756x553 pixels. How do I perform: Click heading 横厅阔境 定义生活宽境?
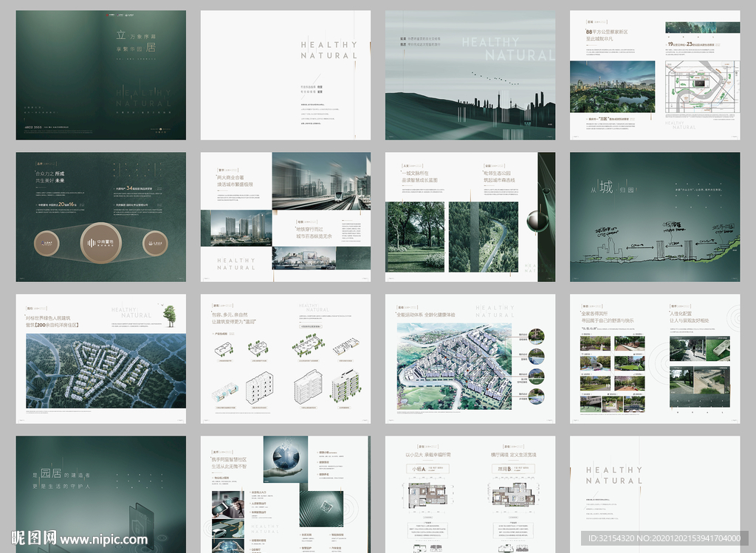(x=514, y=455)
